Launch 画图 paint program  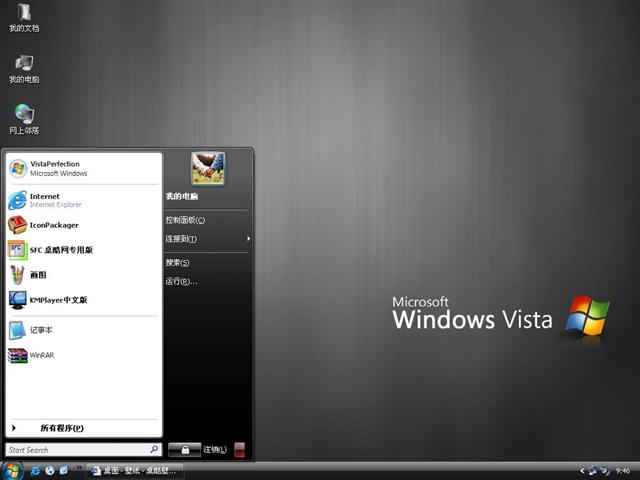pos(84,275)
